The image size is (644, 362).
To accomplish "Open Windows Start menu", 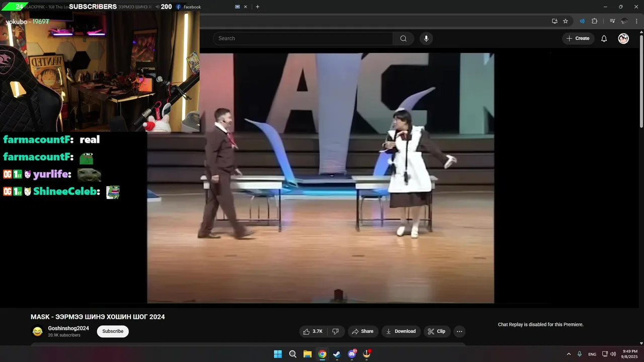I will point(278,354).
